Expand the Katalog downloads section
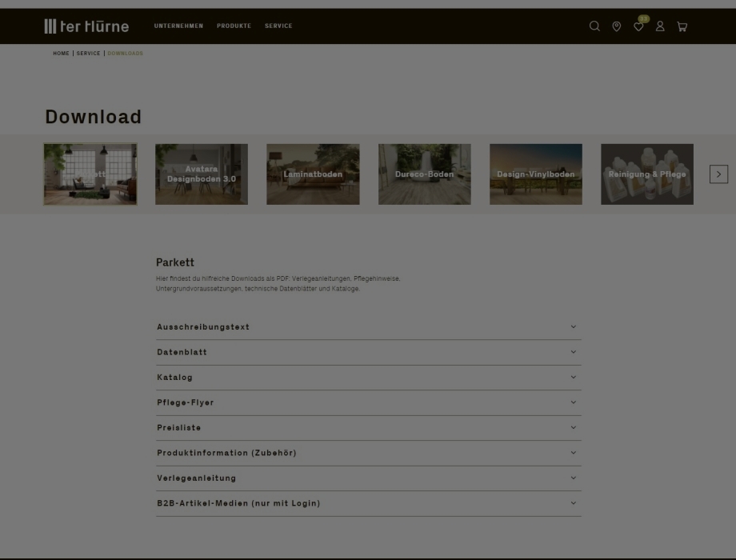736x560 pixels. (368, 378)
